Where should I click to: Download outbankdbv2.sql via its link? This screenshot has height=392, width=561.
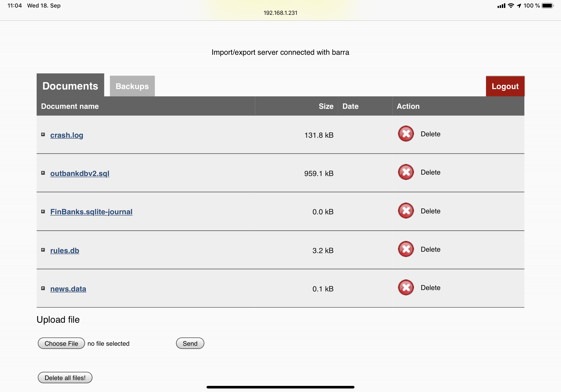click(x=80, y=173)
